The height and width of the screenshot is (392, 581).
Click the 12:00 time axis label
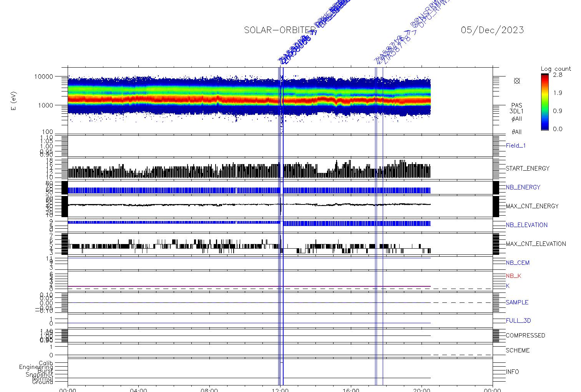(280, 390)
